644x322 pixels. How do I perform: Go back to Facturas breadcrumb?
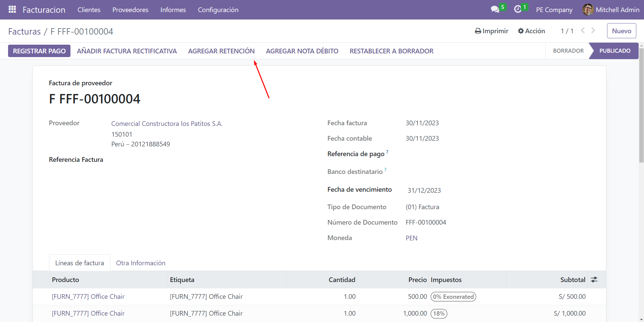click(24, 32)
